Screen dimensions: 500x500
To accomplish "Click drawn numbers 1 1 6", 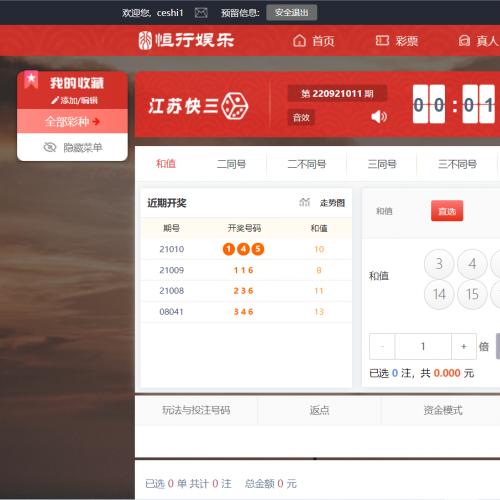I will click(x=244, y=270).
